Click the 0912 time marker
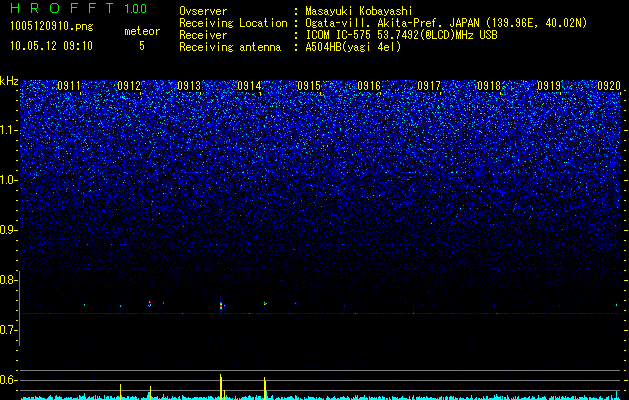Image resolution: width=629 pixels, height=400 pixels. pos(129,86)
